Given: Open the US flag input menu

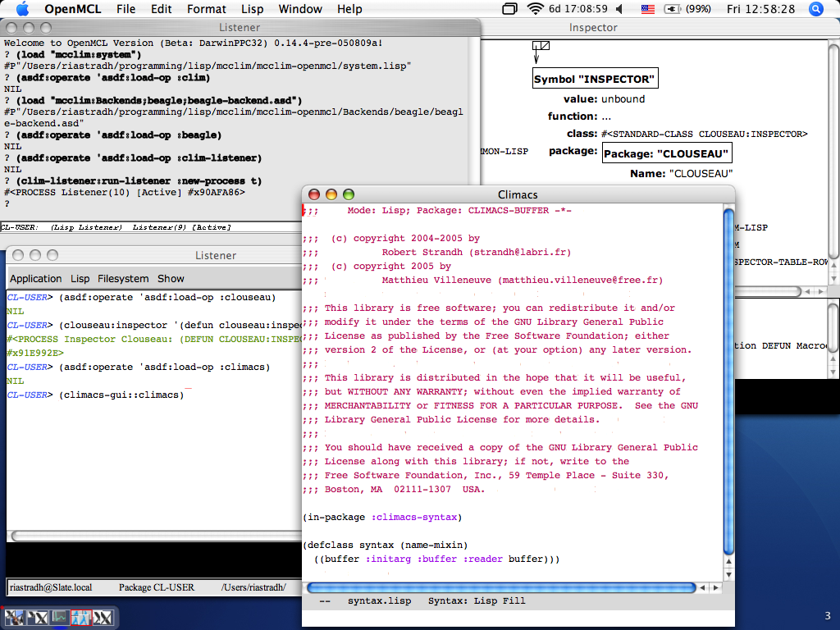Looking at the screenshot, I should 648,9.
